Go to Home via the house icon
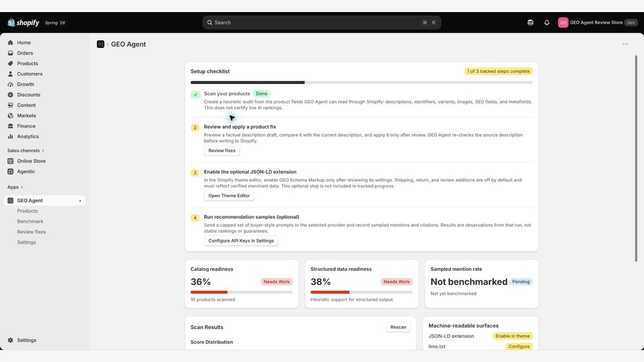 (10, 43)
